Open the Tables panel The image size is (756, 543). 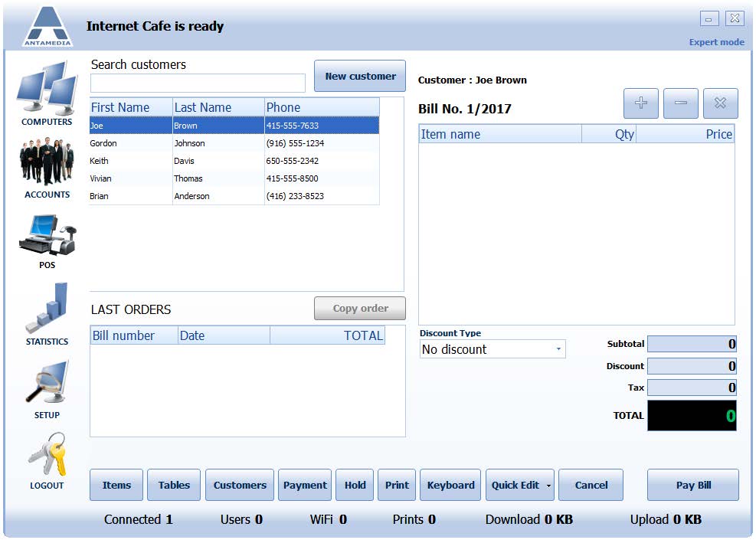pyautogui.click(x=174, y=485)
